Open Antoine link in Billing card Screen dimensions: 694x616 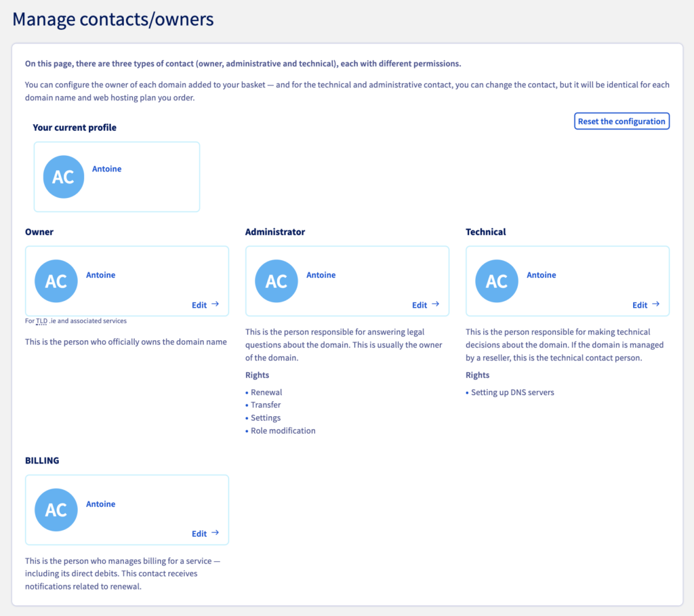pos(100,504)
